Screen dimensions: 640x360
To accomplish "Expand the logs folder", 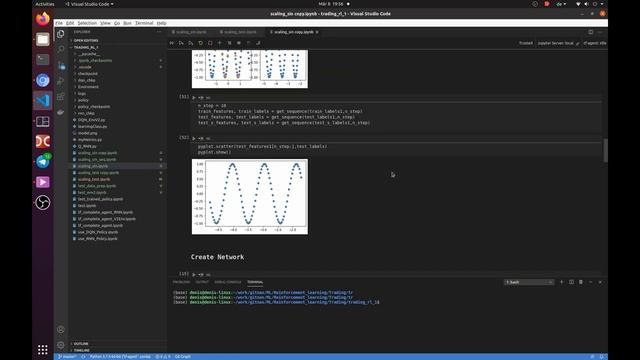I will (x=118, y=93).
